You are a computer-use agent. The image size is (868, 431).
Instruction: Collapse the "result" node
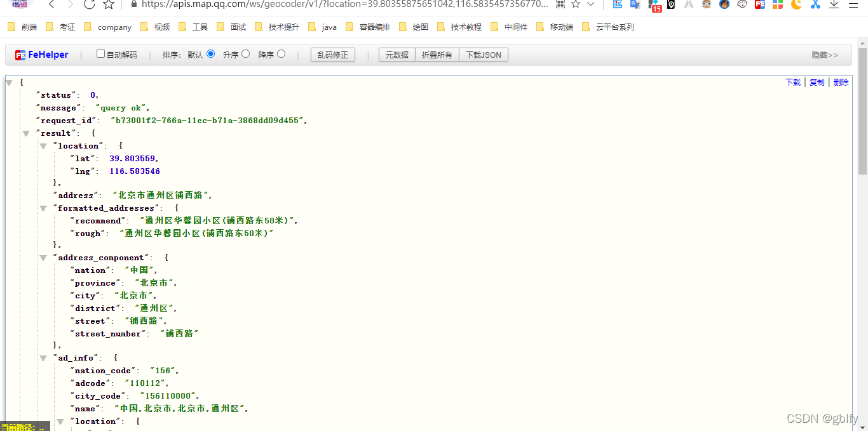pos(26,133)
